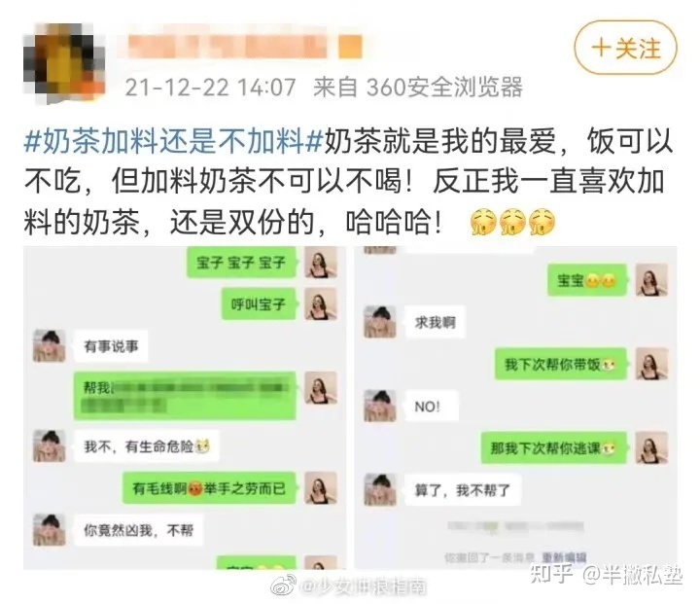Click the NO! reply bubble
Image resolution: width=700 pixels, height=604 pixels.
(432, 407)
